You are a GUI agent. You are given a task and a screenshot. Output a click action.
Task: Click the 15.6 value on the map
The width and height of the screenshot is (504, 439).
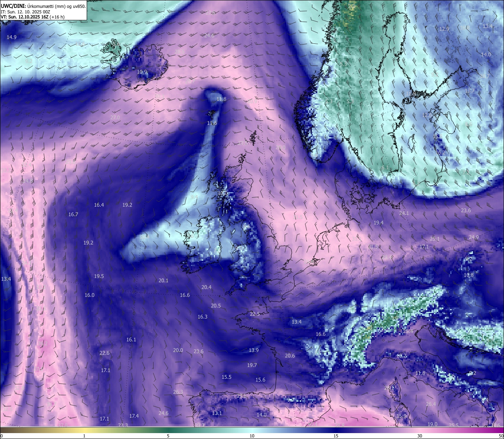coord(260,380)
